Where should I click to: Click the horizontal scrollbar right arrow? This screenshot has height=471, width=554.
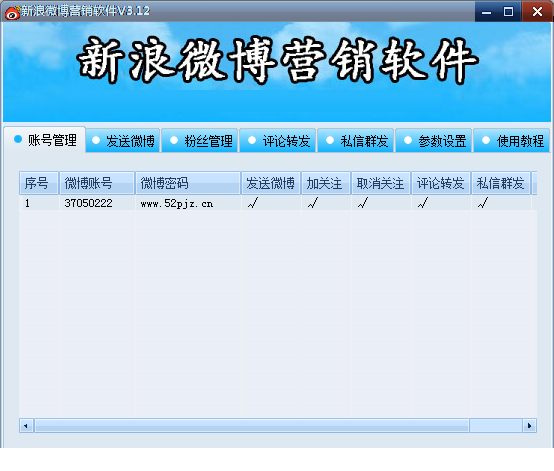click(529, 426)
